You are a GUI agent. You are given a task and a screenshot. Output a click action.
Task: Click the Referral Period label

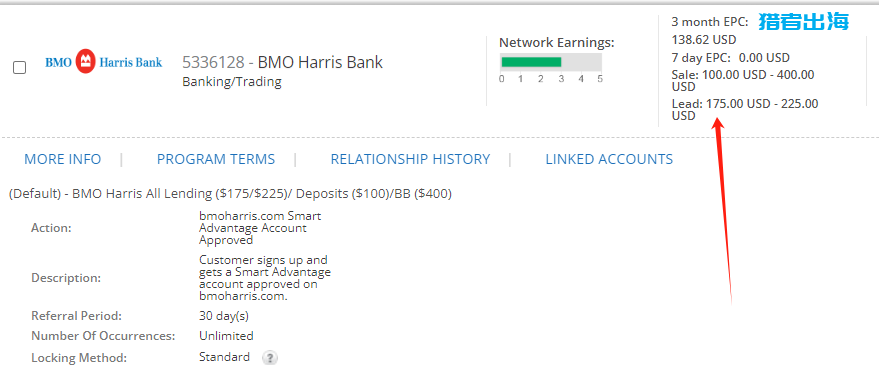76,316
